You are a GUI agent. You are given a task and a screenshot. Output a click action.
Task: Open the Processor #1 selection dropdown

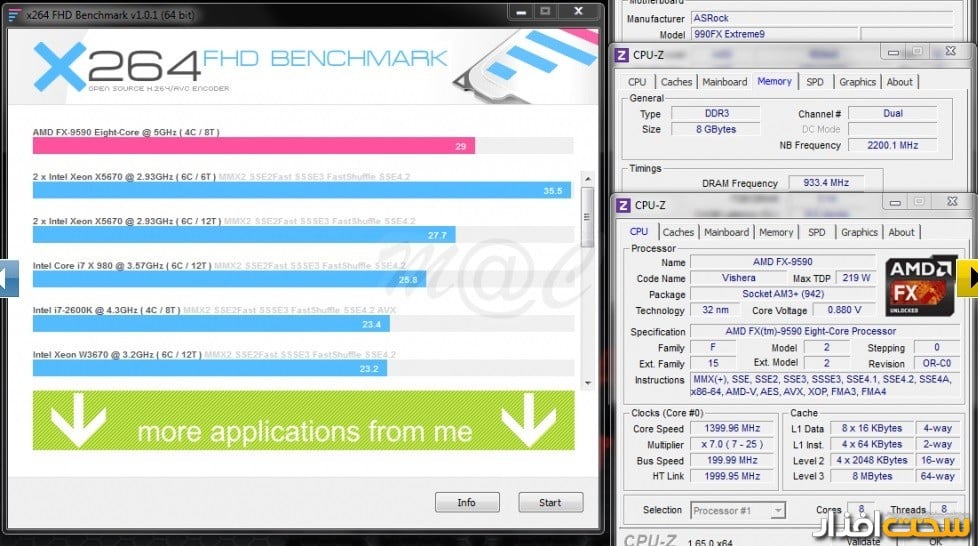point(737,510)
